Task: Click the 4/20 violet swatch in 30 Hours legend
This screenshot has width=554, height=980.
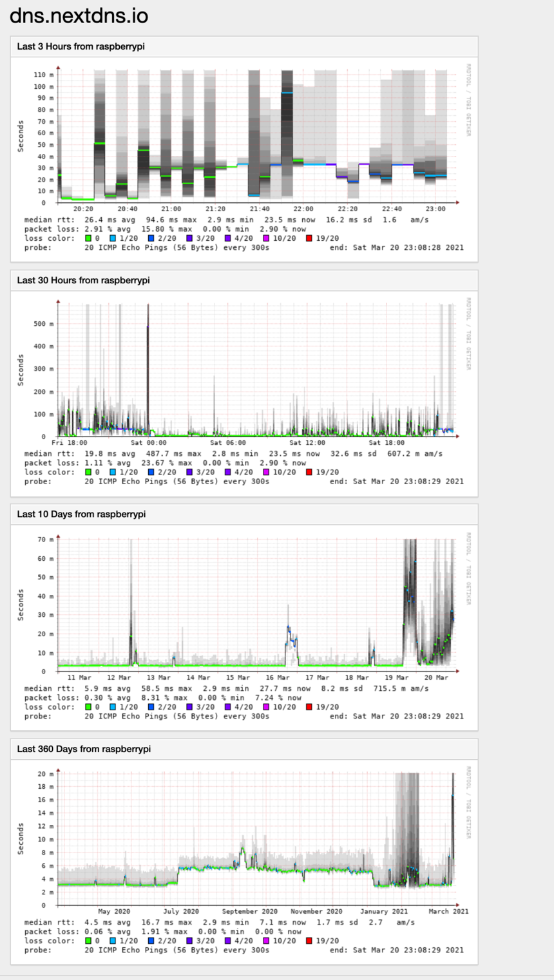Action: coord(228,472)
